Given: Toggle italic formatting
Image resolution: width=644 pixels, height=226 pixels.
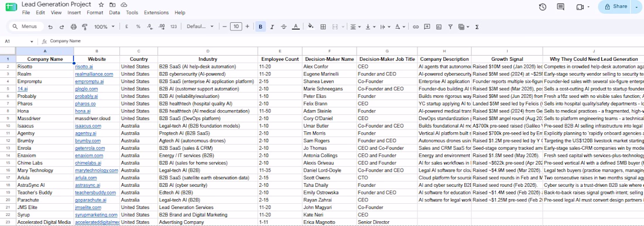Looking at the screenshot, I should (x=272, y=27).
